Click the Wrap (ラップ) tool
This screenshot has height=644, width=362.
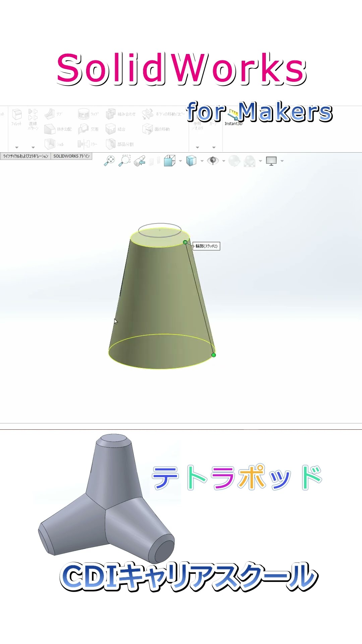tap(88, 114)
